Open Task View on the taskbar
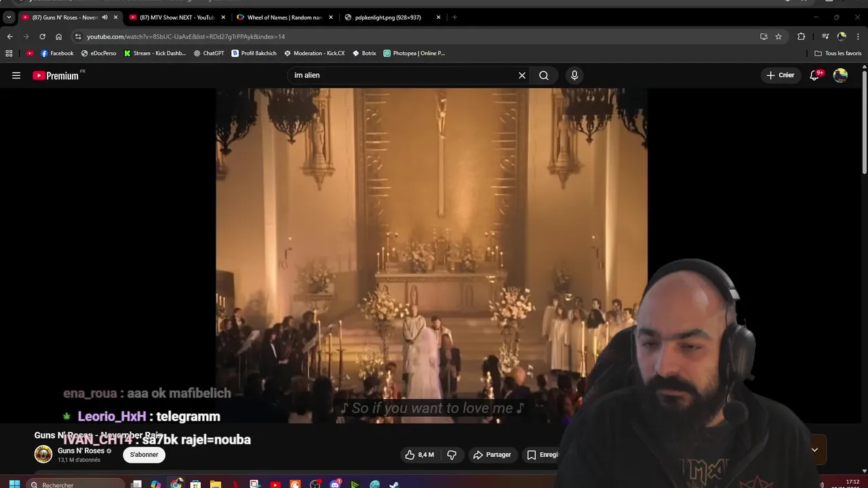 136,484
